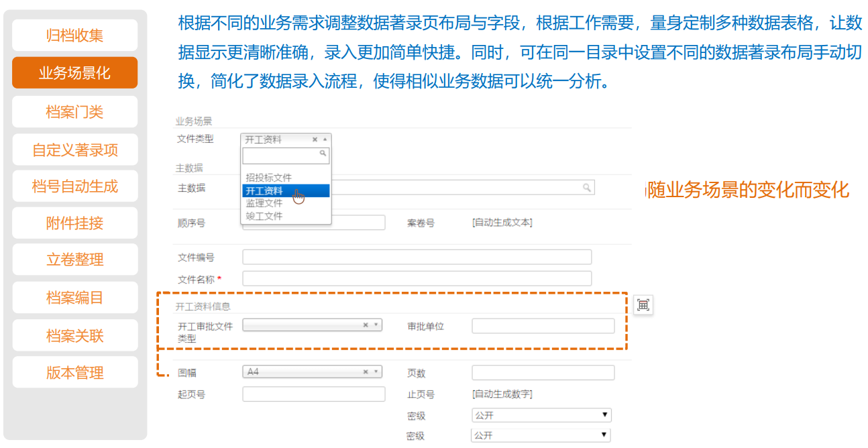Select highlighted 开工资料 option
The height and width of the screenshot is (448, 868).
[264, 191]
